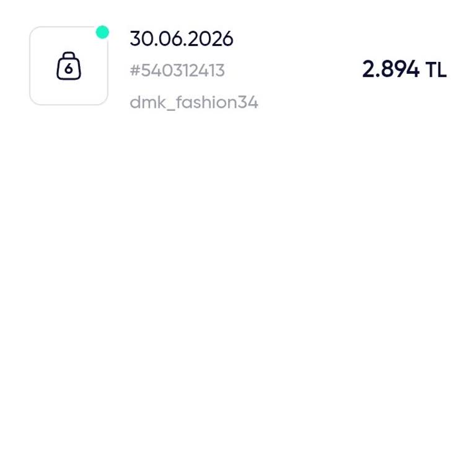This screenshot has width=476, height=476.
Task: Select the rounded order thumbnail box
Action: pos(69,66)
